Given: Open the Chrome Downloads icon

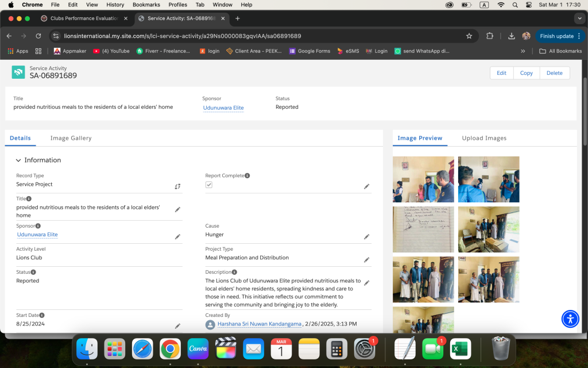Looking at the screenshot, I should 511,36.
